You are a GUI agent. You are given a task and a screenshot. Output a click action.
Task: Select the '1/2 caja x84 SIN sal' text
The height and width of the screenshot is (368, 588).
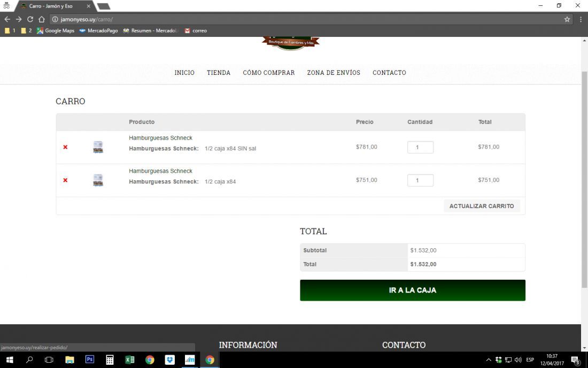[230, 149]
